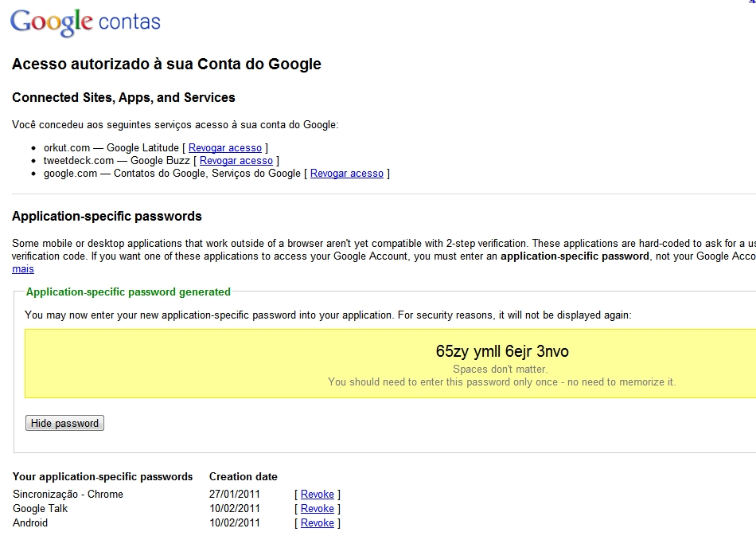Image resolution: width=756 pixels, height=536 pixels.
Task: Click the 'Sincronização - Chrome' password name
Action: (68, 494)
